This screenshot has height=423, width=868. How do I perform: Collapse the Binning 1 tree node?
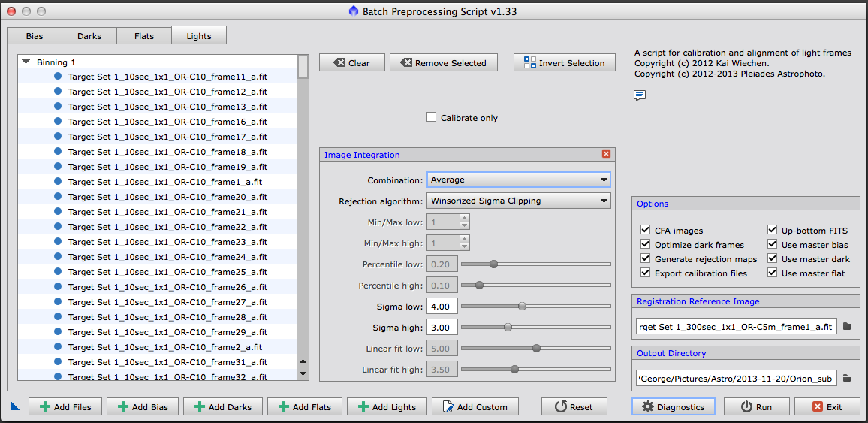click(26, 62)
